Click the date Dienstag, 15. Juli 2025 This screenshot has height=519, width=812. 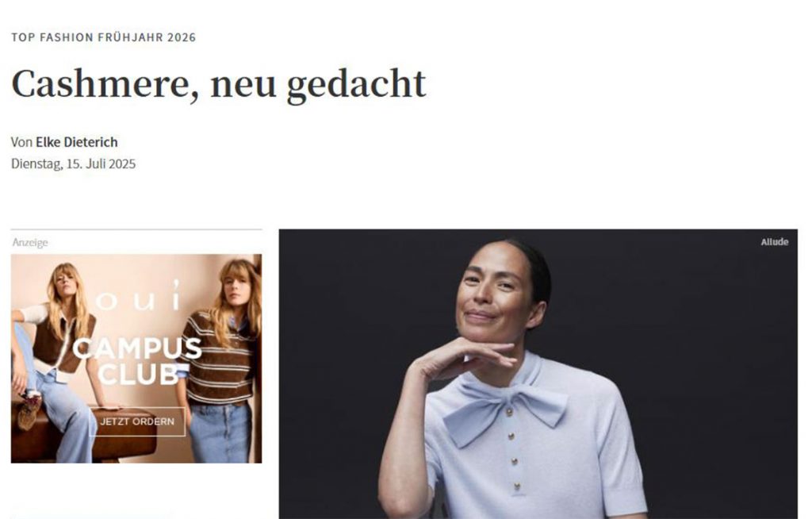pos(74,163)
